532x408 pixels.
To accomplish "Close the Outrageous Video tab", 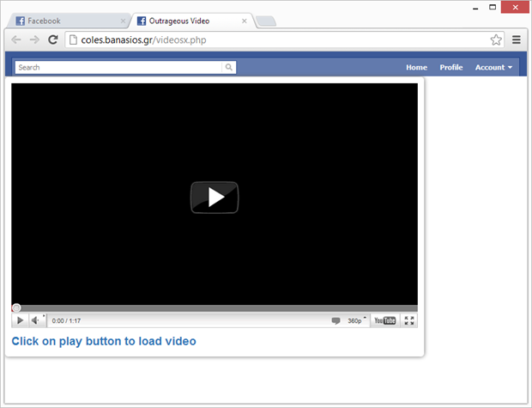I will 245,21.
